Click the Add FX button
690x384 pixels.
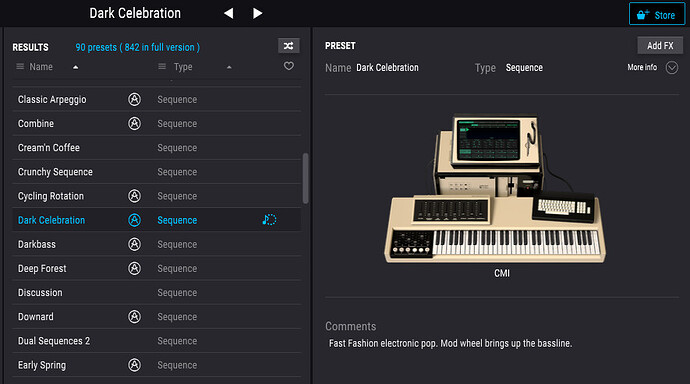point(660,45)
